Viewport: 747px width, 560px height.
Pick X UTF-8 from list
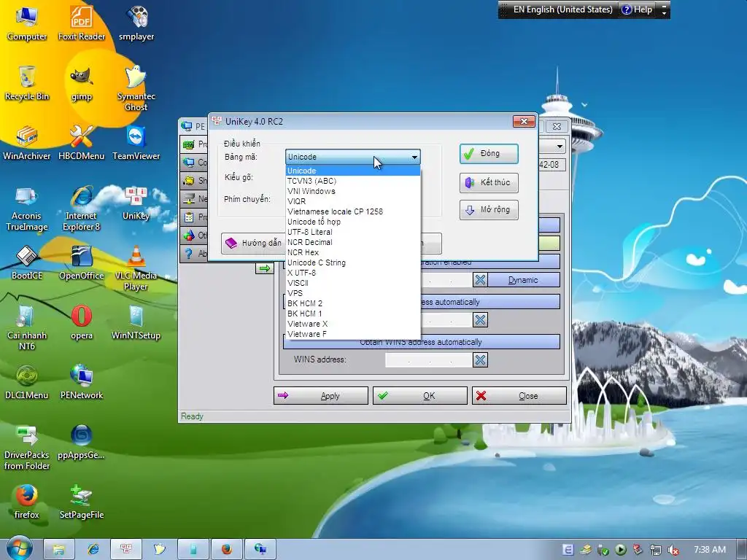[x=353, y=273]
